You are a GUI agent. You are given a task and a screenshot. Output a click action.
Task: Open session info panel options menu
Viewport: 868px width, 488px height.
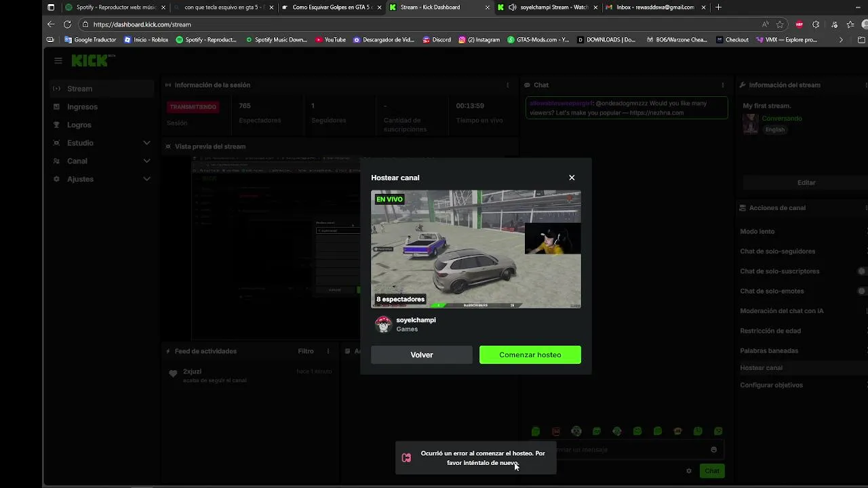[x=507, y=85]
